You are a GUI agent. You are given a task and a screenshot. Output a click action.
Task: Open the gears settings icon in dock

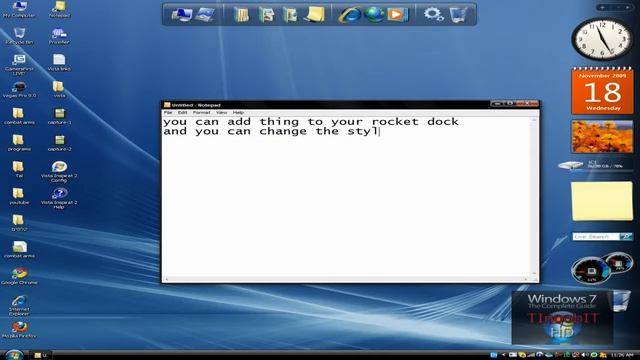tap(433, 15)
